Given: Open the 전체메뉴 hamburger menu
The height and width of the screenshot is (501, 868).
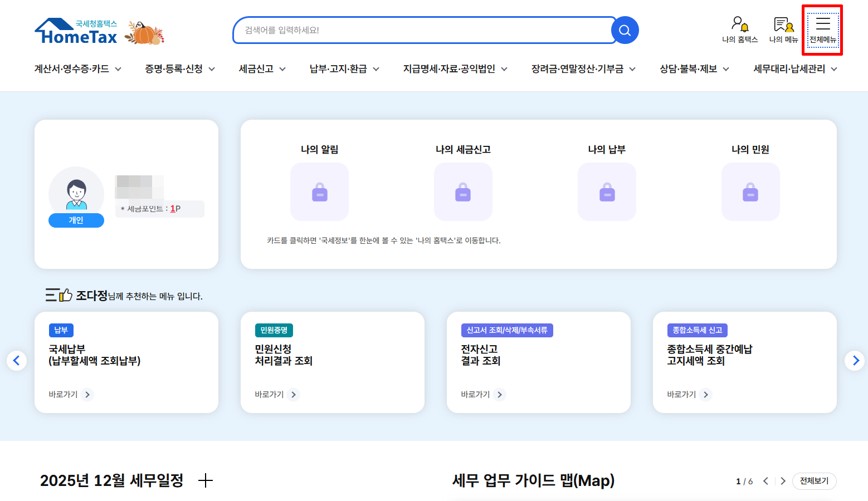Looking at the screenshot, I should click(x=823, y=30).
